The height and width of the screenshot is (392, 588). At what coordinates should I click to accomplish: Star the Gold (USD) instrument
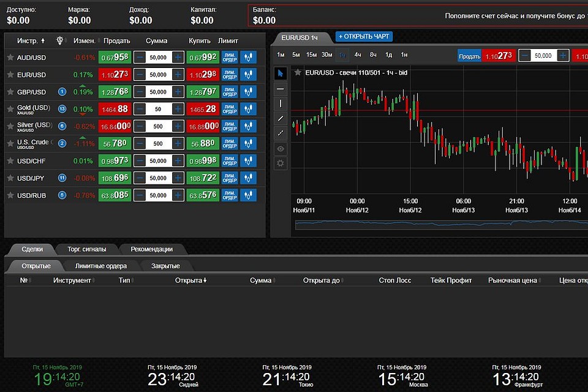(x=10, y=109)
